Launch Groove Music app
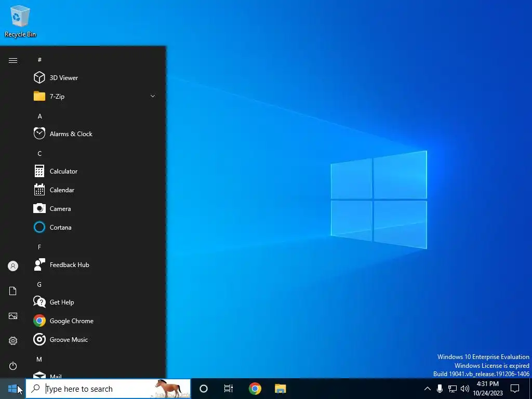The image size is (532, 399). pos(95,339)
